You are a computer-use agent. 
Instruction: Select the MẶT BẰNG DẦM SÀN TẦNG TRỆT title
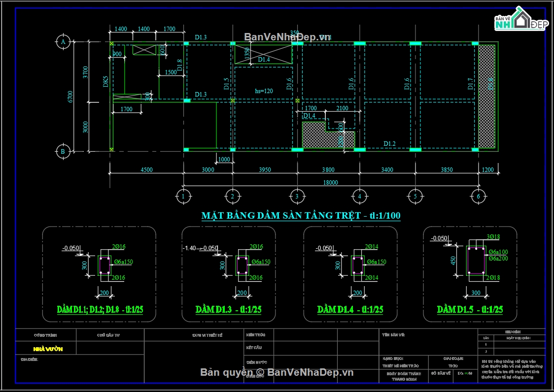pyautogui.click(x=301, y=215)
